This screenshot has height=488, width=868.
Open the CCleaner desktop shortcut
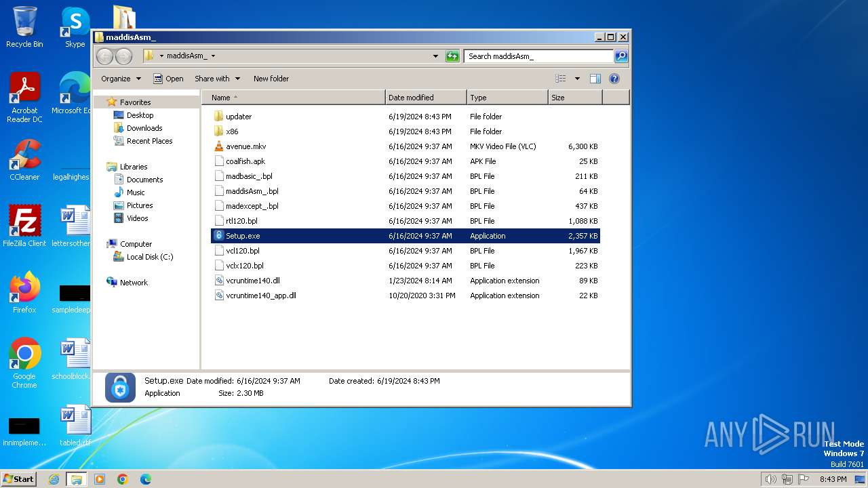coord(24,160)
